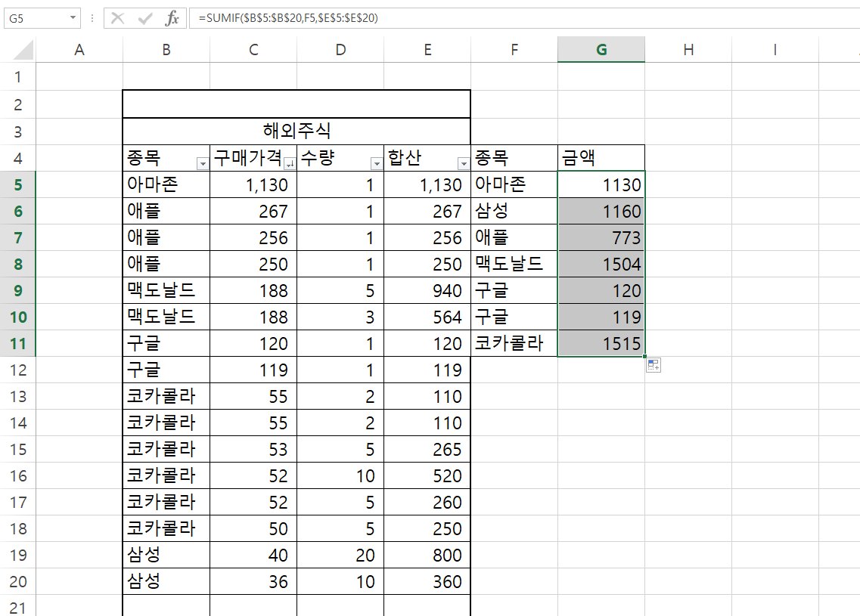Viewport: 860px width, 616px height.
Task: Click cell G5 with value 1130
Action: (x=601, y=184)
